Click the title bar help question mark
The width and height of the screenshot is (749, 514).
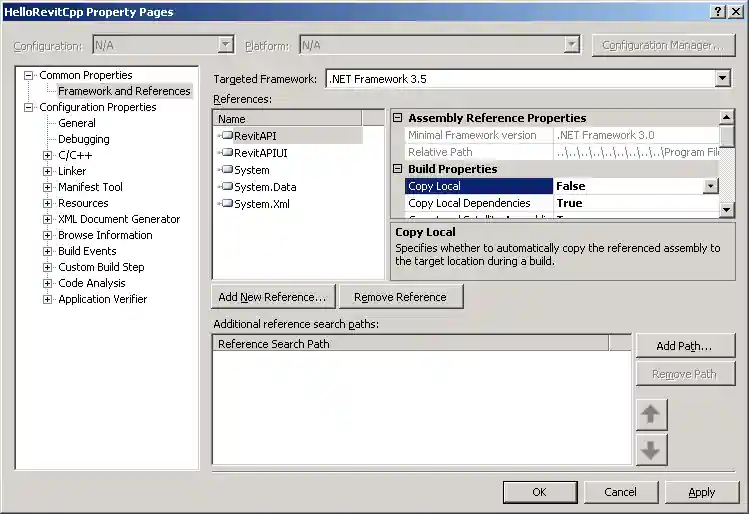click(718, 11)
